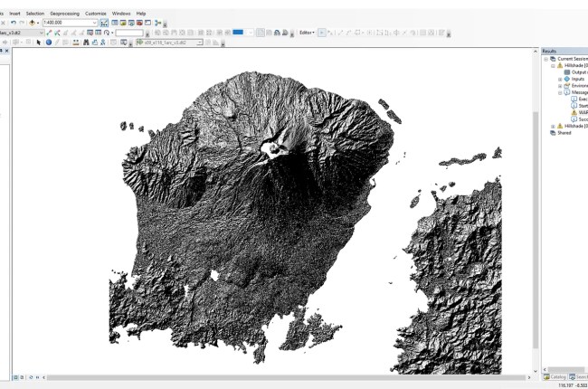Launch the ModelBuilder window icon

157,23
